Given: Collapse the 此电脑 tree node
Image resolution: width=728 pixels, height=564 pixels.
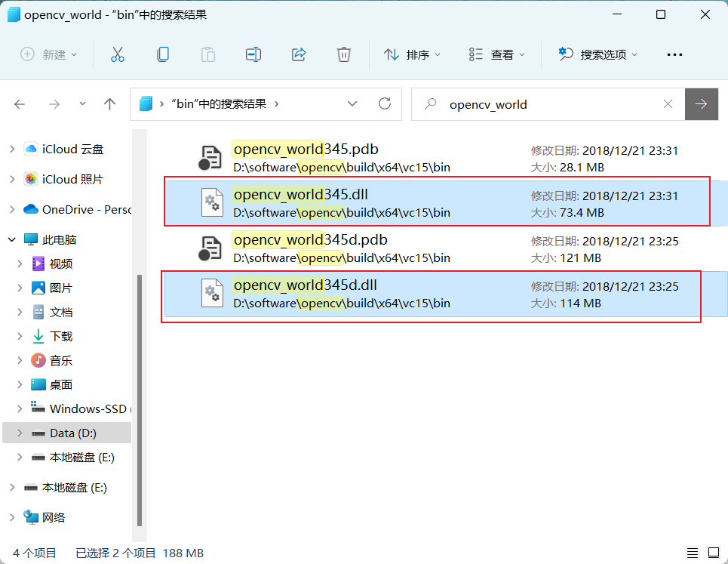Looking at the screenshot, I should click(x=11, y=239).
